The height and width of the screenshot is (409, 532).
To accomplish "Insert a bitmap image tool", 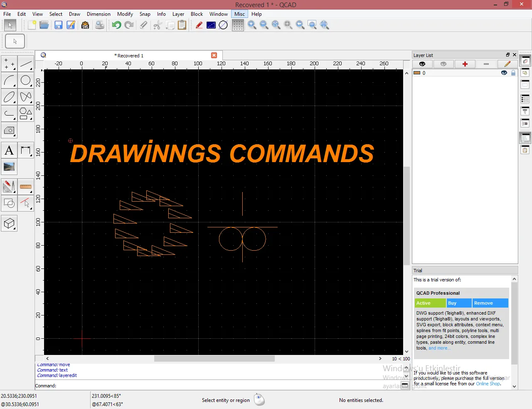I will tap(9, 167).
